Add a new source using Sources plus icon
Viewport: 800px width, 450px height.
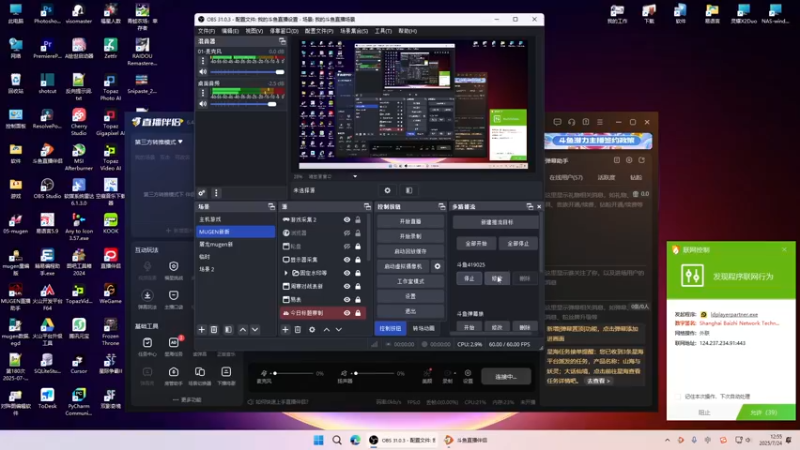285,330
